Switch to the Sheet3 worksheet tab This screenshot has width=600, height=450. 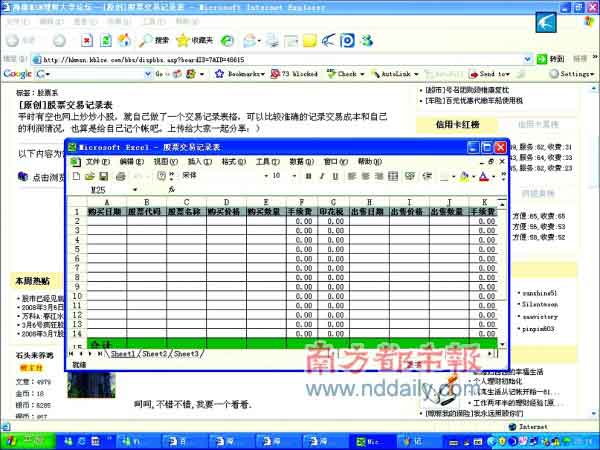(187, 354)
